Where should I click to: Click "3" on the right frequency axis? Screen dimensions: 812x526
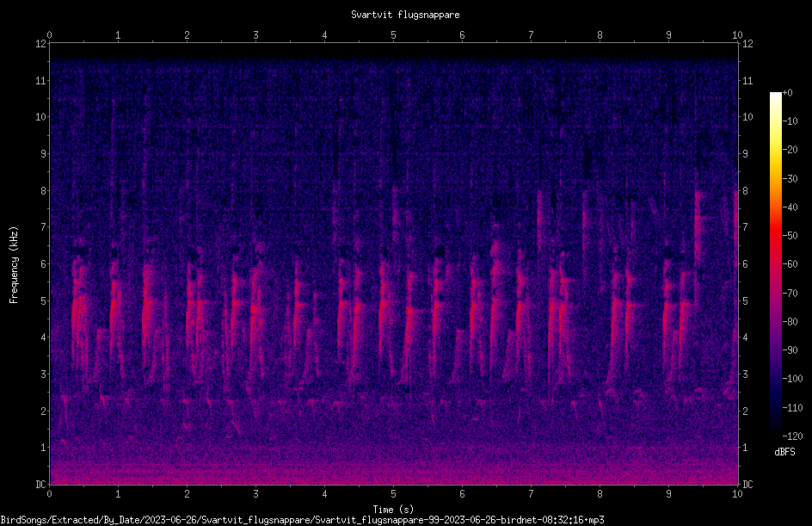pyautogui.click(x=746, y=374)
